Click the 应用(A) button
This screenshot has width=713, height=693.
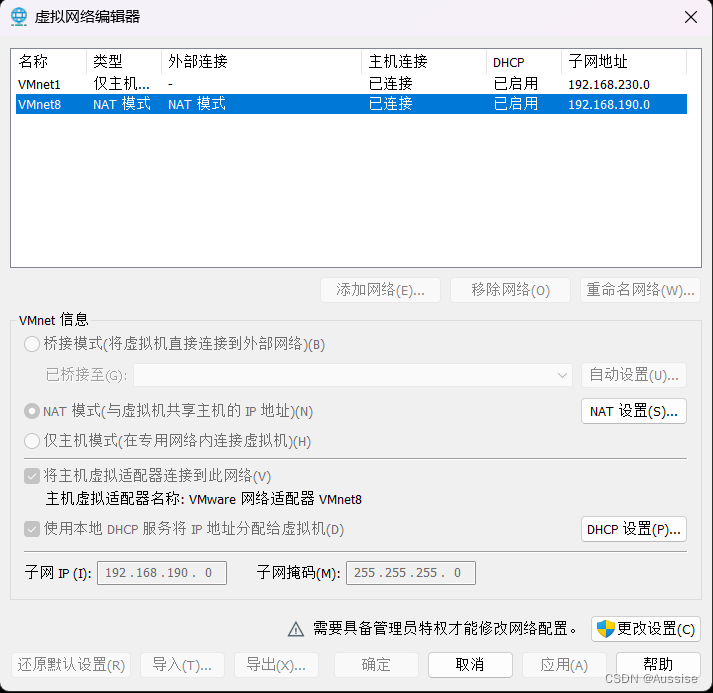tap(564, 665)
